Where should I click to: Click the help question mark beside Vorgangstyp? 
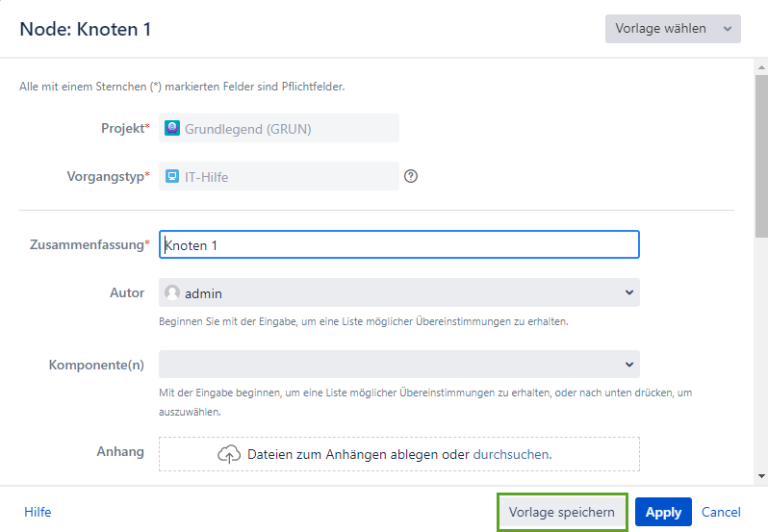point(411,176)
